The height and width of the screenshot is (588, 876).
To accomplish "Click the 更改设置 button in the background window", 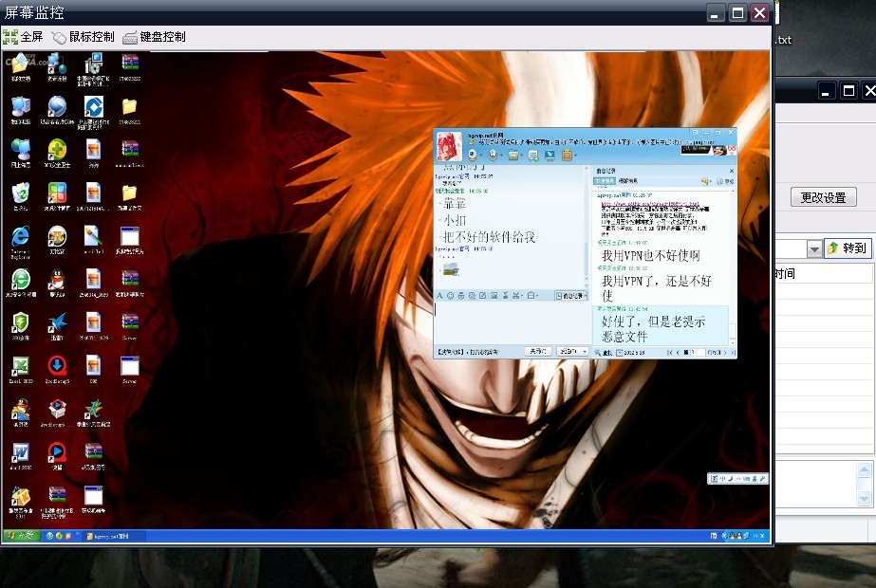I will click(x=824, y=197).
